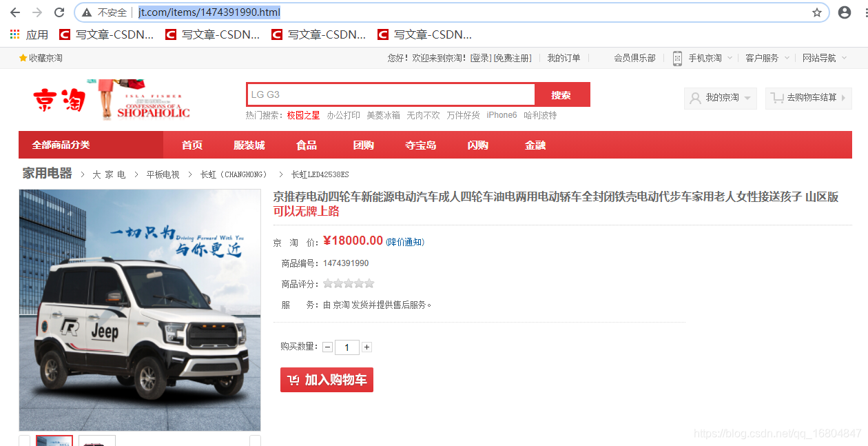Screen dimensions: 868x446
Task: Click hot search 办公打印
Action: [344, 115]
